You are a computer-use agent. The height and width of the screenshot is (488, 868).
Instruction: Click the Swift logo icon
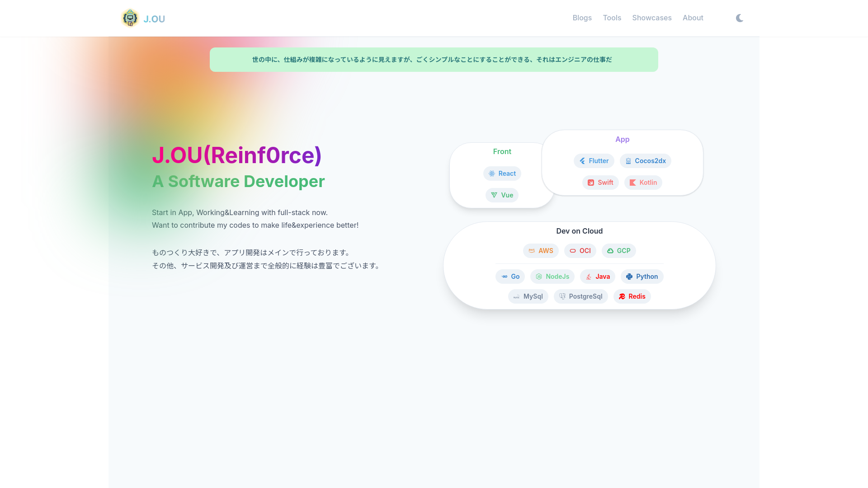click(x=591, y=183)
